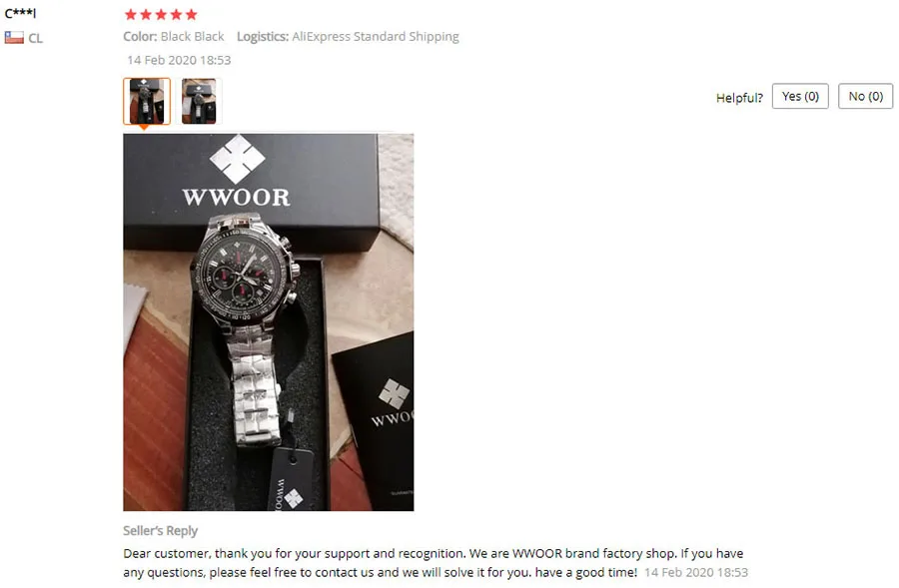Image resolution: width=899 pixels, height=588 pixels.
Task: Mark review helpful with Yes (0)
Action: coord(800,96)
